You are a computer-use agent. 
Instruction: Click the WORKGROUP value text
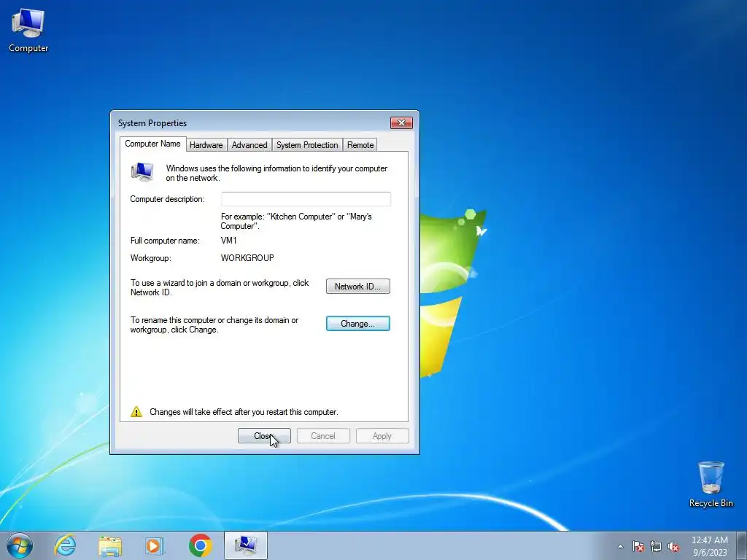[247, 258]
